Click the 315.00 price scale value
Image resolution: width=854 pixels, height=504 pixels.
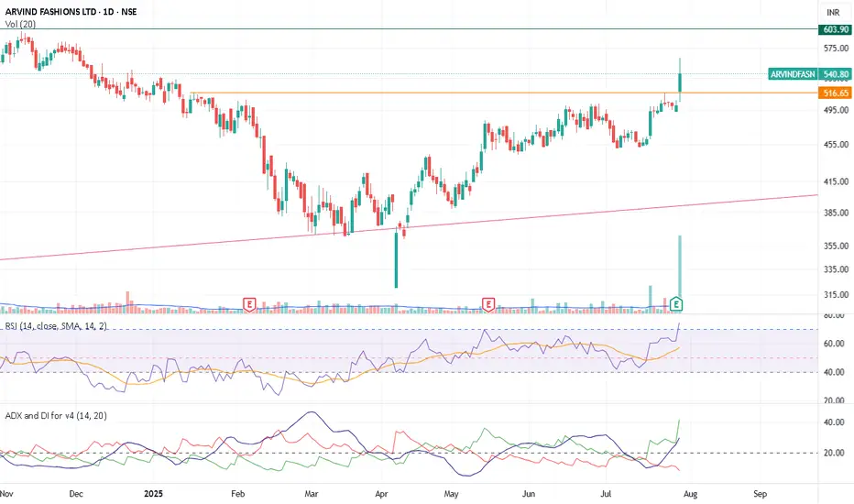(x=836, y=295)
